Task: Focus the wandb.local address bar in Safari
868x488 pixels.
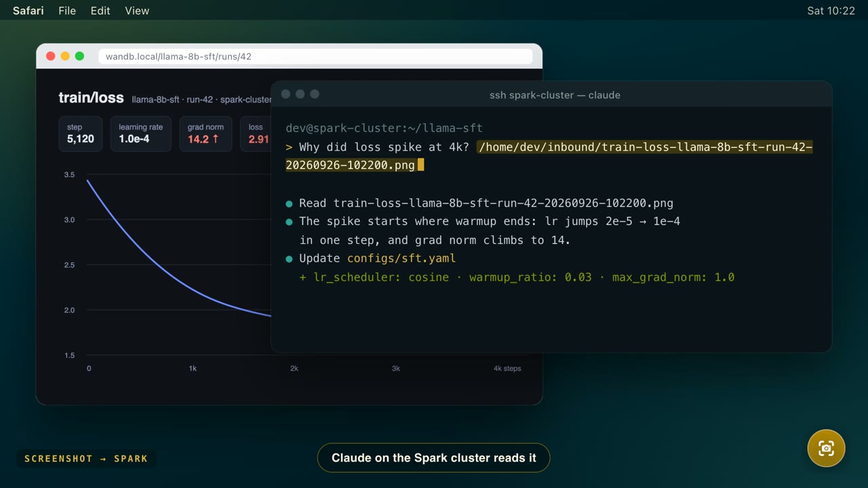Action: pos(315,56)
